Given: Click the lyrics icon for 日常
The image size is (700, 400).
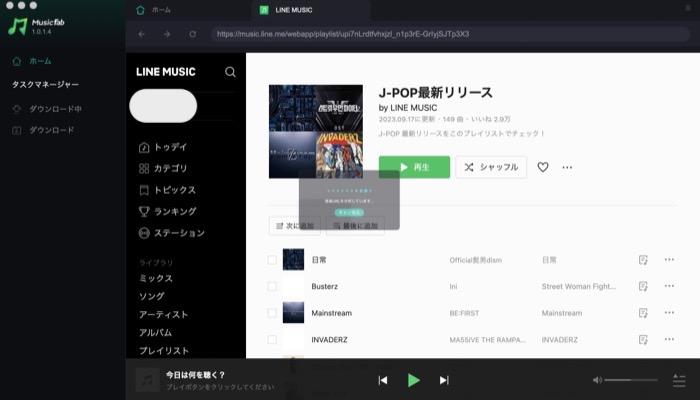Looking at the screenshot, I should point(643,260).
